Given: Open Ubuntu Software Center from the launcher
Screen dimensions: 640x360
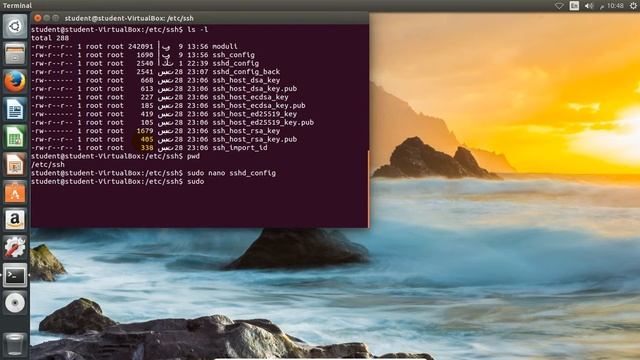Looking at the screenshot, I should (15, 192).
